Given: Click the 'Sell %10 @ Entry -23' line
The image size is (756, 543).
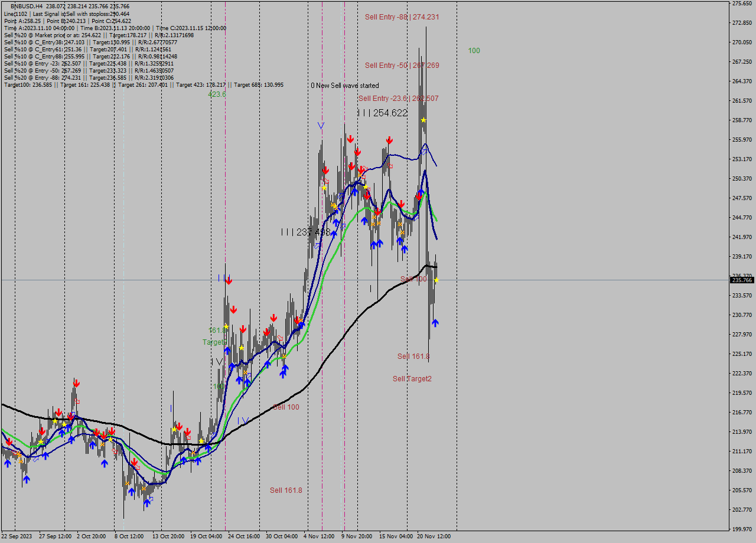Looking at the screenshot, I should (89, 64).
